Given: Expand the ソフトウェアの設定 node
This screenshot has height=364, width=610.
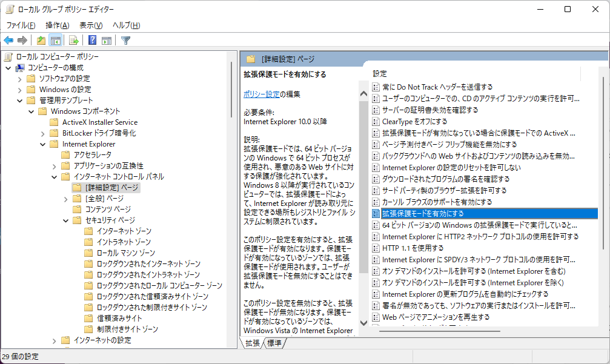Looking at the screenshot, I should [x=20, y=79].
